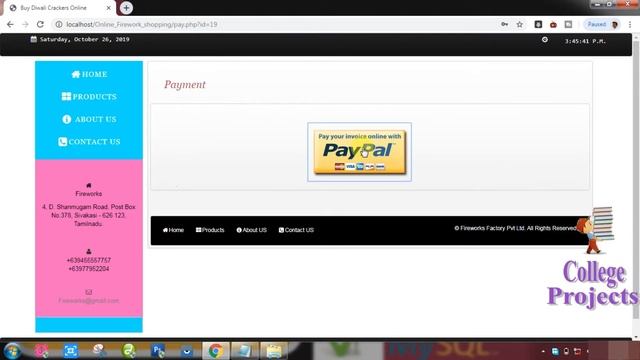Open the Windows Start button
Viewport: 640px width, 360px height.
click(x=12, y=351)
